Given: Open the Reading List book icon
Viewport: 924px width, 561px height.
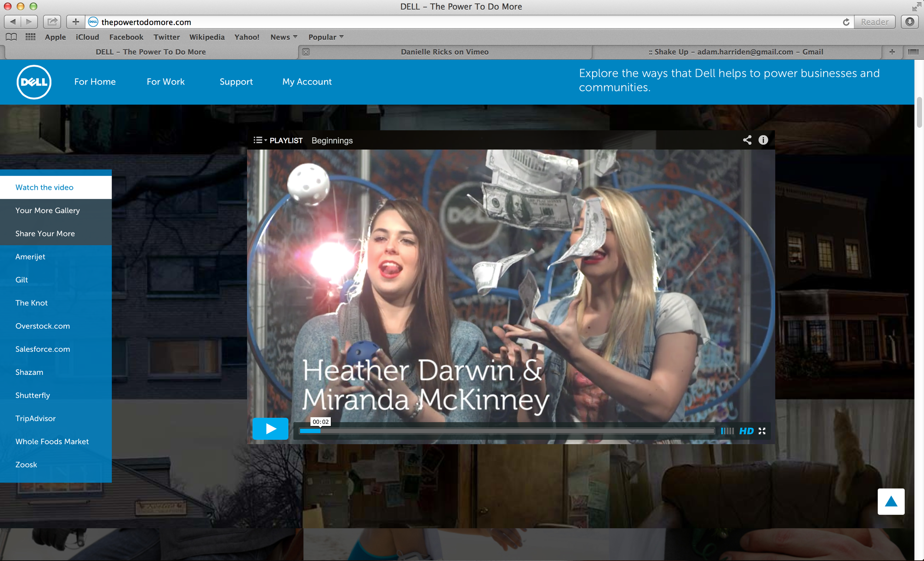Looking at the screenshot, I should [x=11, y=37].
